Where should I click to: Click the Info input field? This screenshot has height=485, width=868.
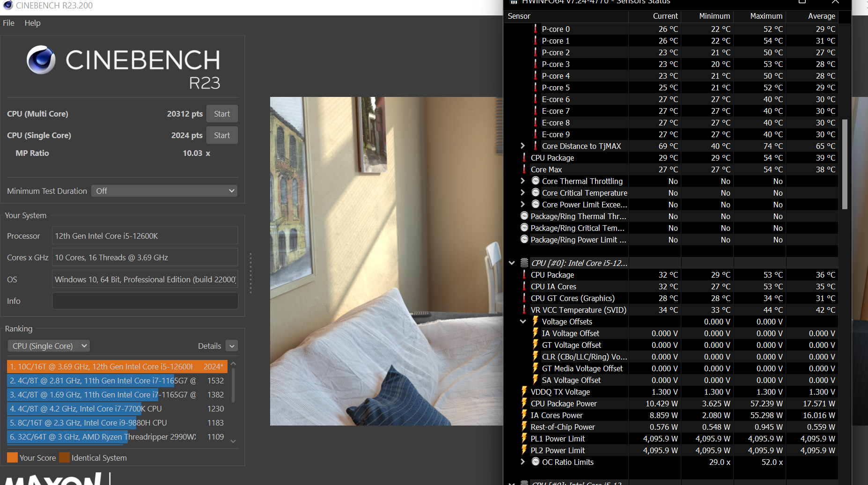(145, 301)
